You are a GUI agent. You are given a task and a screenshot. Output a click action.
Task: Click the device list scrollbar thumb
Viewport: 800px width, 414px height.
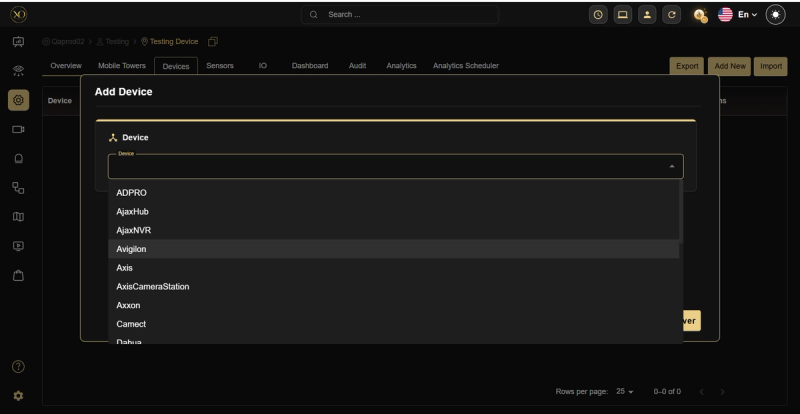pos(681,211)
